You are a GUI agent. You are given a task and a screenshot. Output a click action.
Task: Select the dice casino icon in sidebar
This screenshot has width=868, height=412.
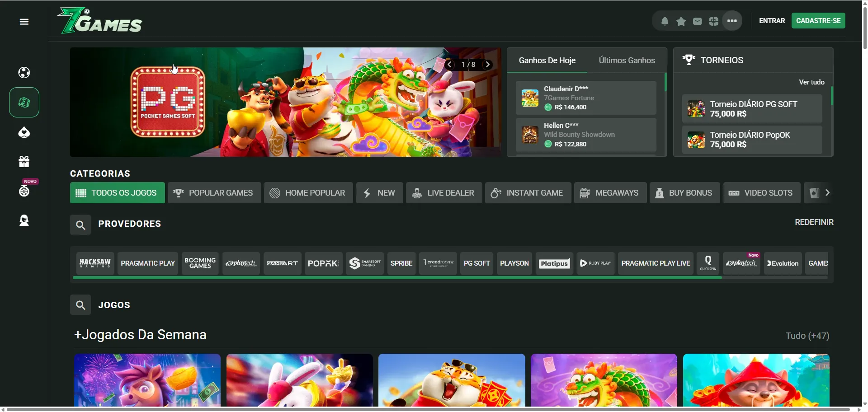coord(24,103)
